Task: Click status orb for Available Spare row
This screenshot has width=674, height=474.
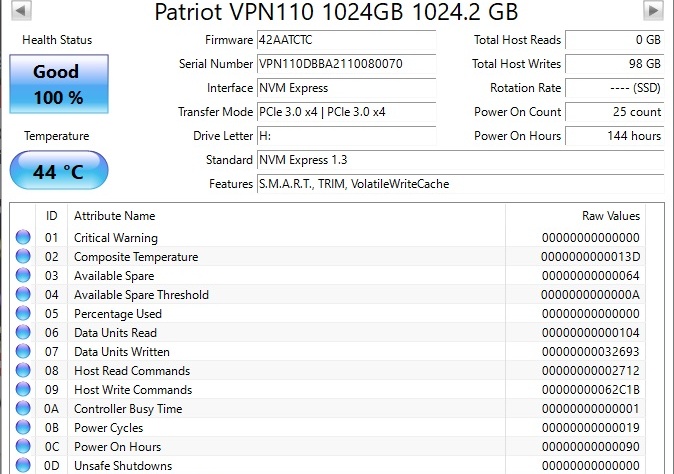Action: click(x=23, y=275)
